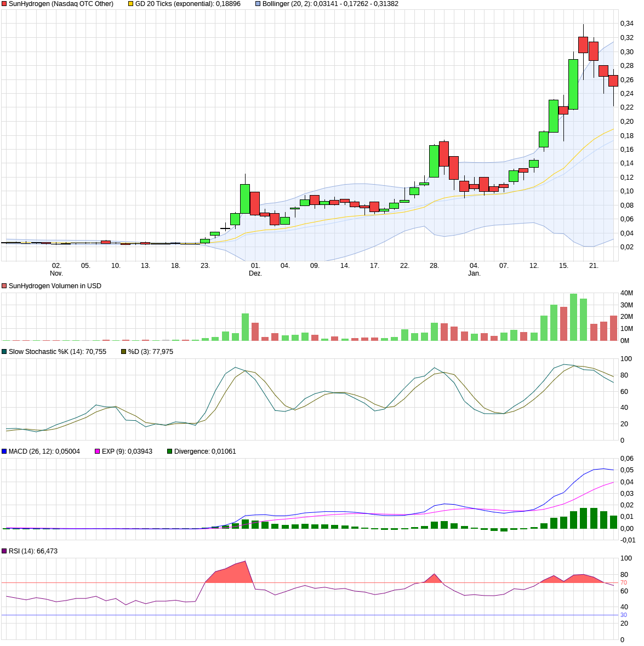Click the '0,34' price axis value

[627, 24]
